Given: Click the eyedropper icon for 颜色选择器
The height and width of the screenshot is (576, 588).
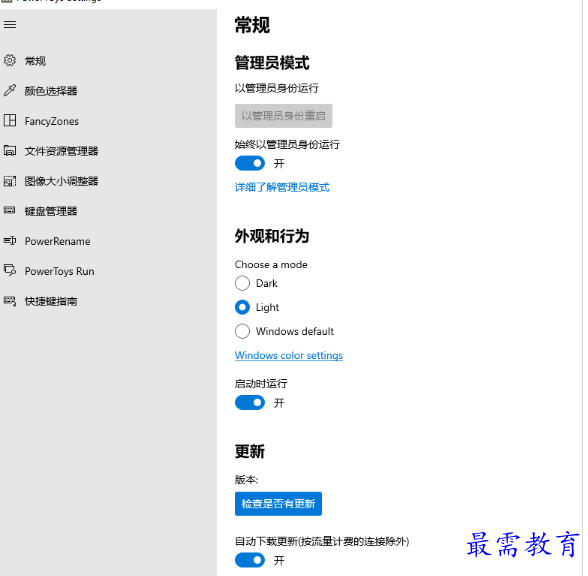Looking at the screenshot, I should pyautogui.click(x=10, y=90).
